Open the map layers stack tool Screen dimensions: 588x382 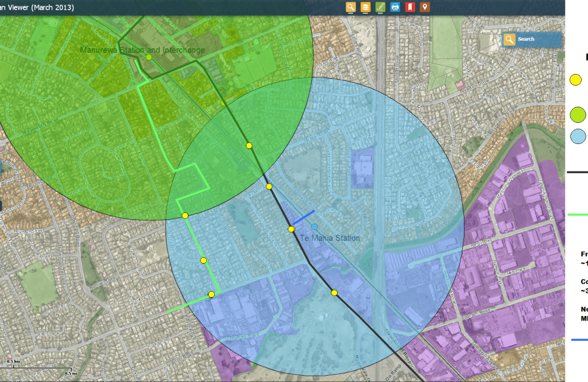365,7
